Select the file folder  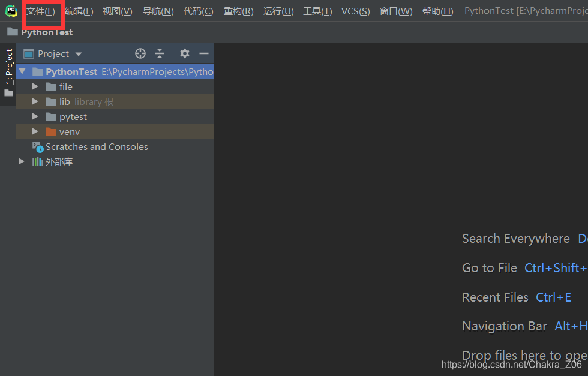click(x=115, y=86)
